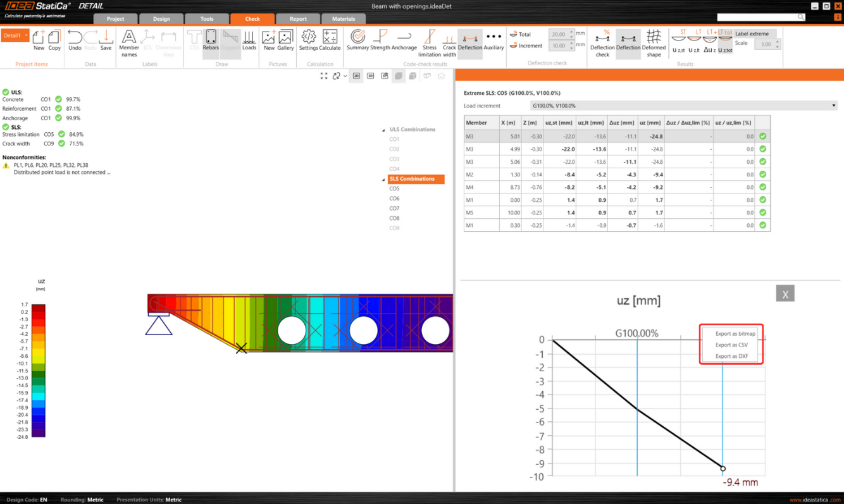This screenshot has height=504, width=844.
Task: Run the Calculate command
Action: tap(330, 39)
